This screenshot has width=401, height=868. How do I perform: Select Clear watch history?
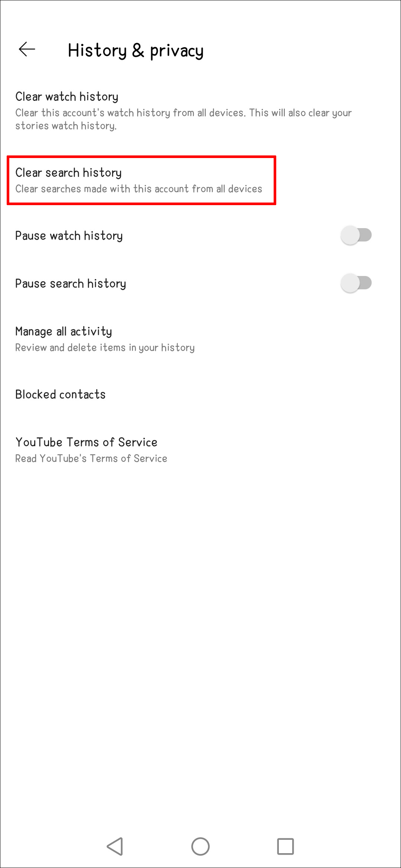tap(67, 96)
